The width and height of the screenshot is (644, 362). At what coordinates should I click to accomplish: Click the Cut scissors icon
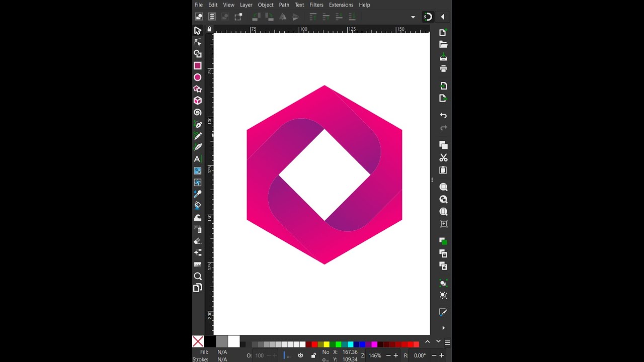[x=443, y=158]
